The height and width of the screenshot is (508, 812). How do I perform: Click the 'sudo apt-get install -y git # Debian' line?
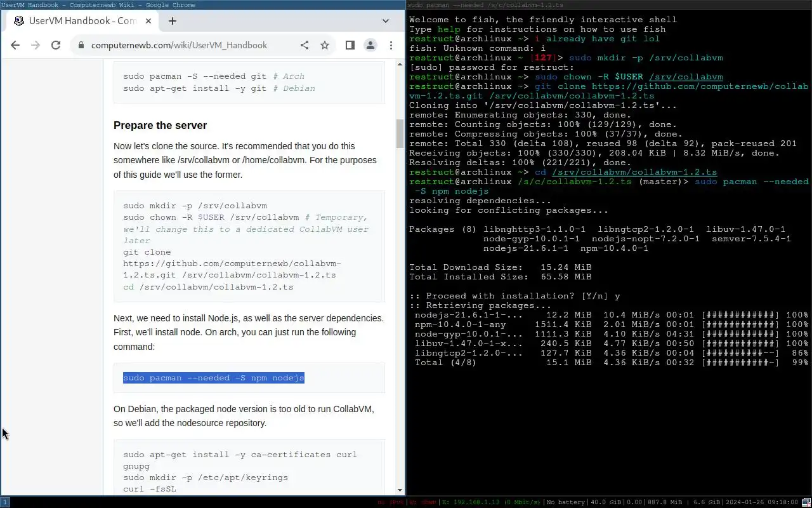coord(219,88)
